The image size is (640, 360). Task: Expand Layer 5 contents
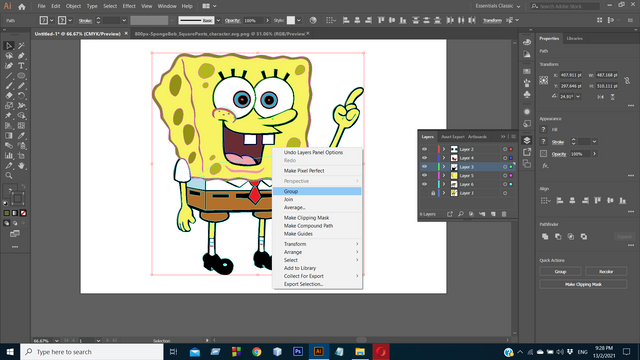pos(444,176)
